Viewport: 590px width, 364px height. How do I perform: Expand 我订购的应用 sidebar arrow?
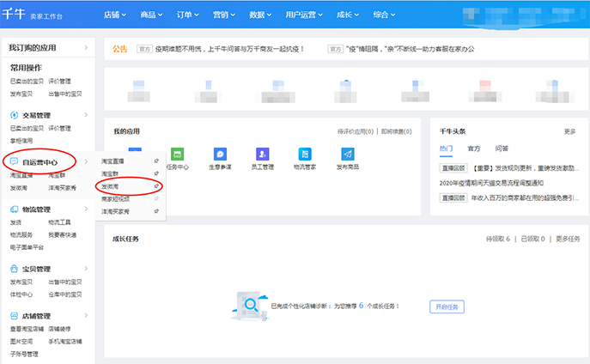pyautogui.click(x=86, y=50)
